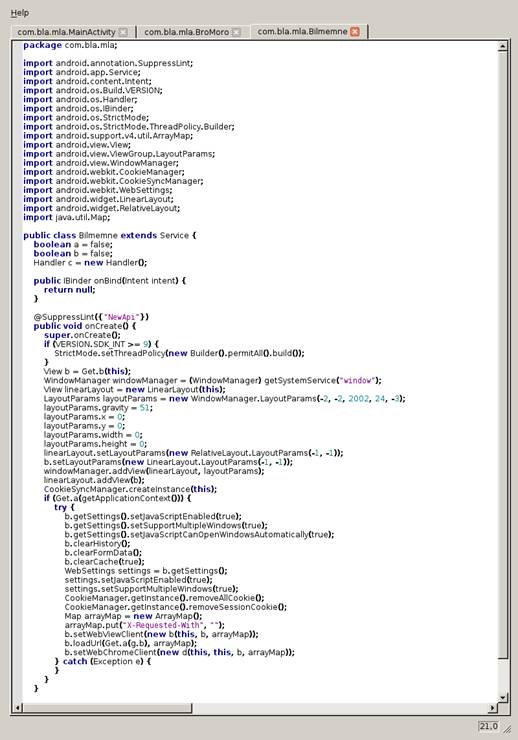Click the getSystemService("window") line
518x740 pixels.
coord(212,380)
